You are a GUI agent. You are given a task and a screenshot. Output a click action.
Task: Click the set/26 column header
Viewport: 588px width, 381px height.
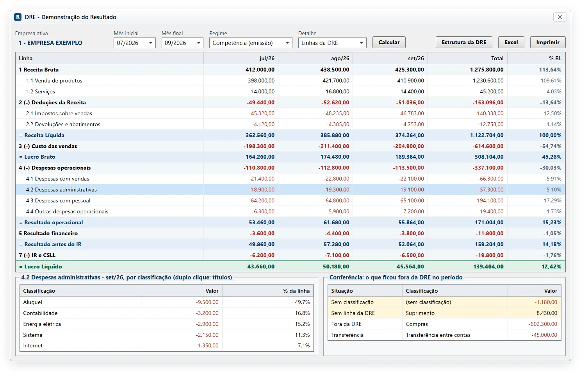click(x=390, y=58)
